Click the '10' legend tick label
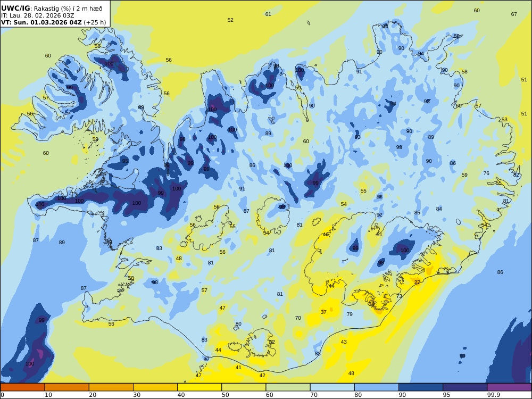The height and width of the screenshot is (399, 532). (x=48, y=395)
